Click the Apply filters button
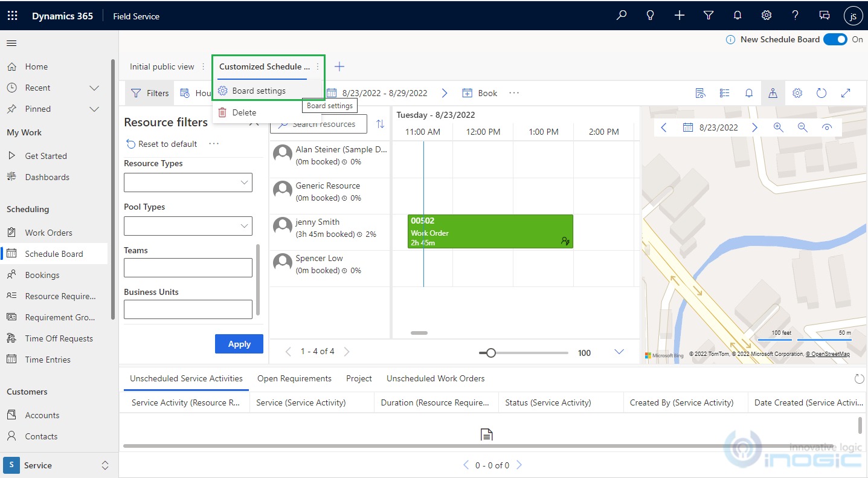Image resolution: width=868 pixels, height=478 pixels. point(239,344)
